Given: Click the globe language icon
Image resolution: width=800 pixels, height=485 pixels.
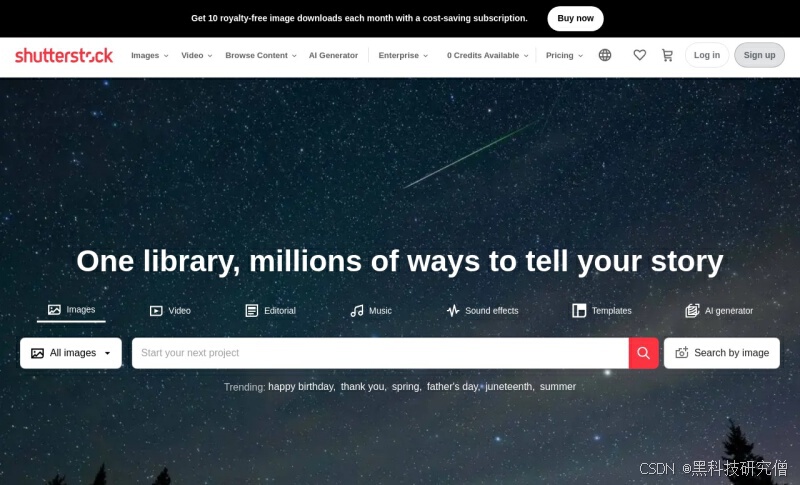Looking at the screenshot, I should tap(605, 55).
